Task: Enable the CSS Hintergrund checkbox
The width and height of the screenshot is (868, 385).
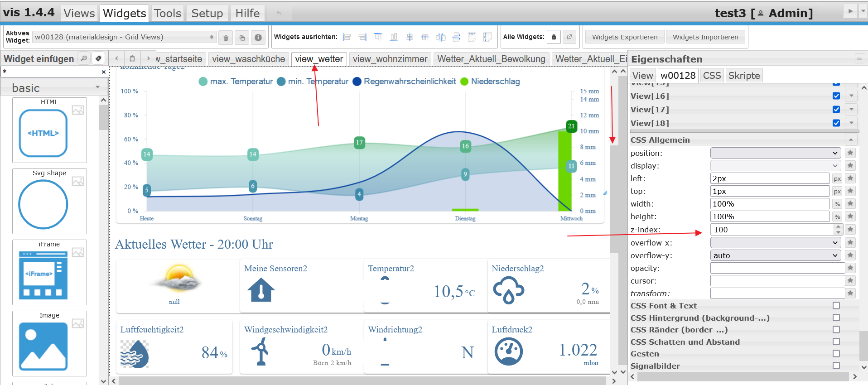Action: pyautogui.click(x=836, y=318)
